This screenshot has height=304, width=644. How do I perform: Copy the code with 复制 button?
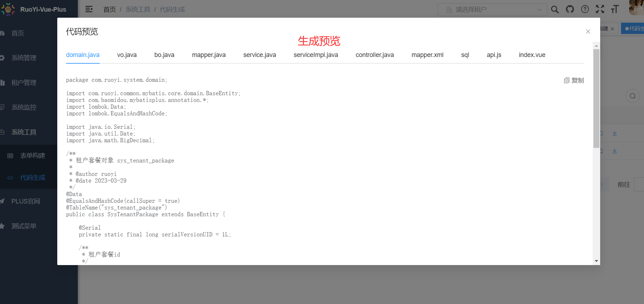(574, 80)
